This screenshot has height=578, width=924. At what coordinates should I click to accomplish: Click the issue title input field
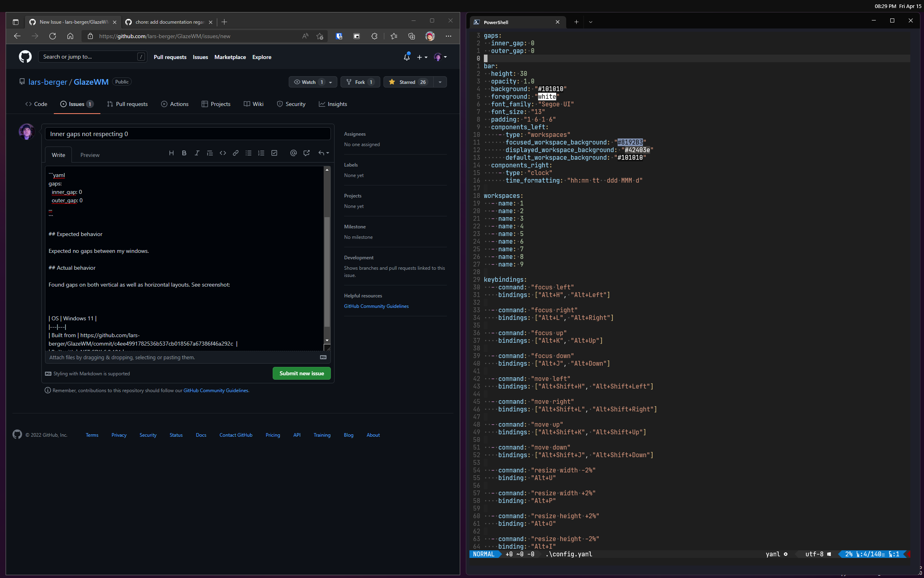[188, 134]
